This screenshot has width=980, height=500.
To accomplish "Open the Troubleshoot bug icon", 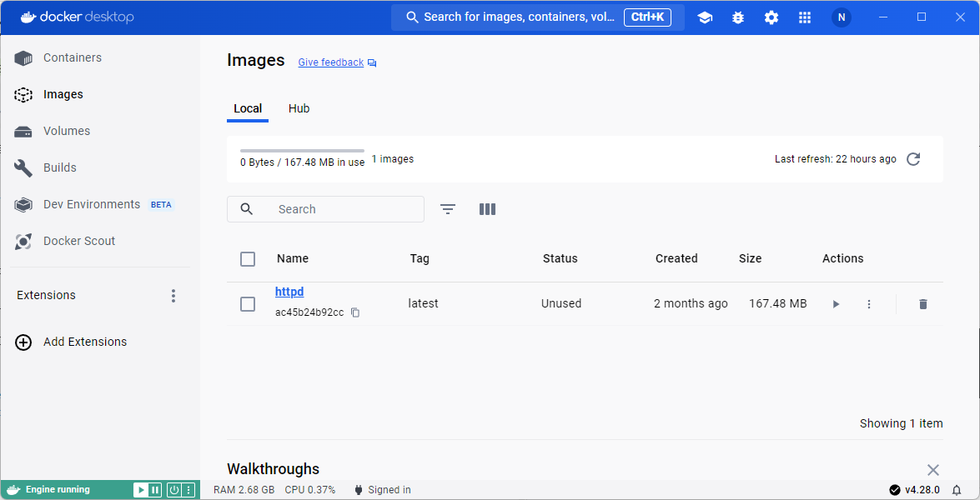I will (738, 17).
